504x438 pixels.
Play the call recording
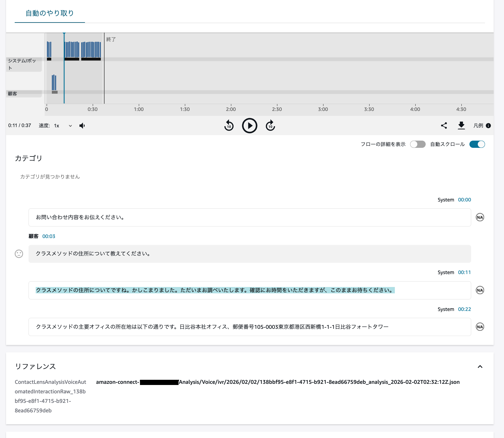pyautogui.click(x=249, y=126)
